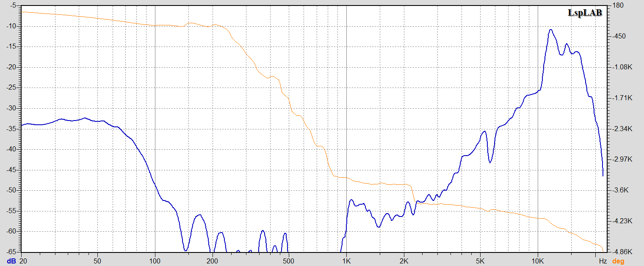Click the blue curve dip after 5K
The image size is (644, 266).
490,162
